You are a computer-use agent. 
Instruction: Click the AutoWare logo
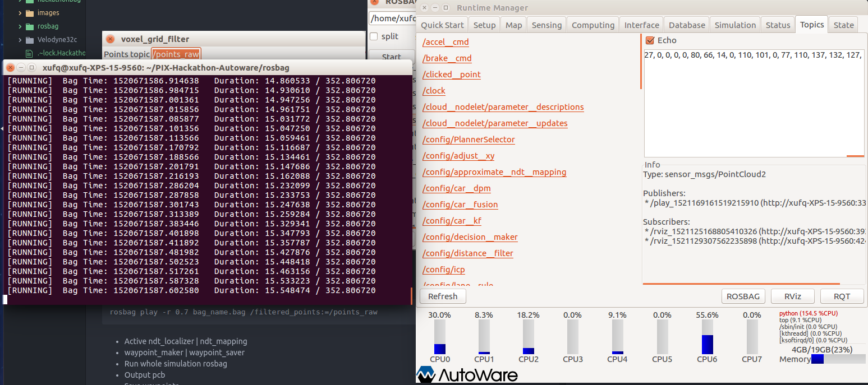[467, 375]
